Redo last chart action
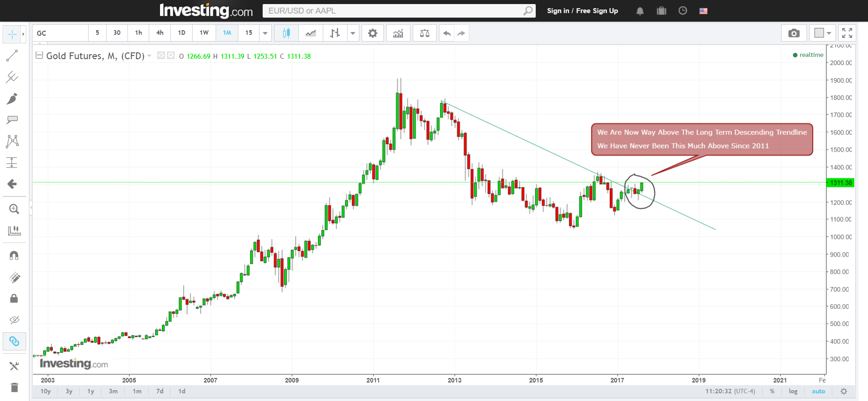Image resolution: width=868 pixels, height=401 pixels. pyautogui.click(x=461, y=33)
